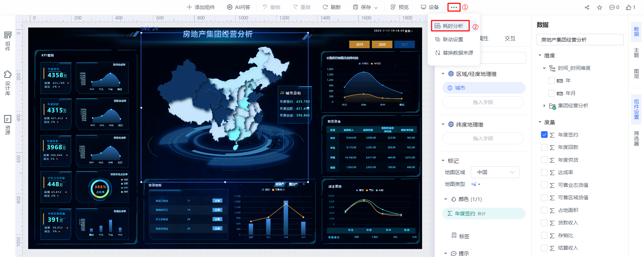Open the three-dot more options menu
644x257 pixels.
pyautogui.click(x=454, y=7)
